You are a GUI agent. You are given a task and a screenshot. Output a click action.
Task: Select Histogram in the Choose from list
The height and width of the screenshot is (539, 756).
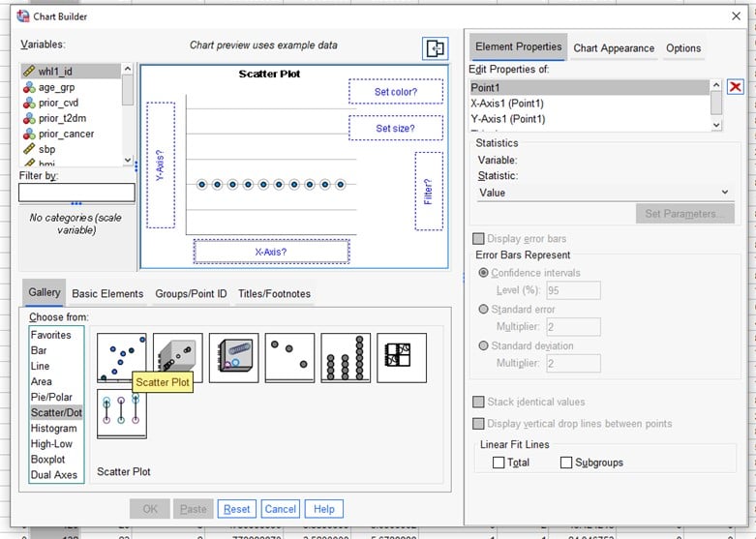[54, 429]
